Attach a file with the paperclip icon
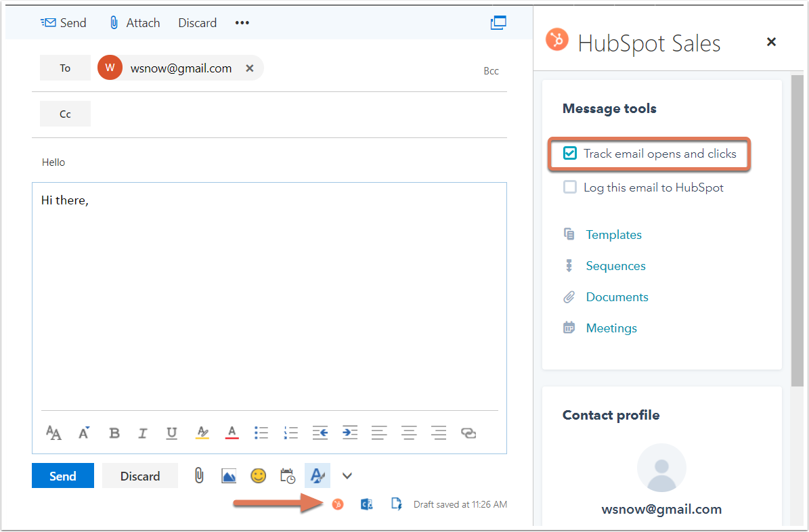The image size is (809, 532). [x=198, y=476]
